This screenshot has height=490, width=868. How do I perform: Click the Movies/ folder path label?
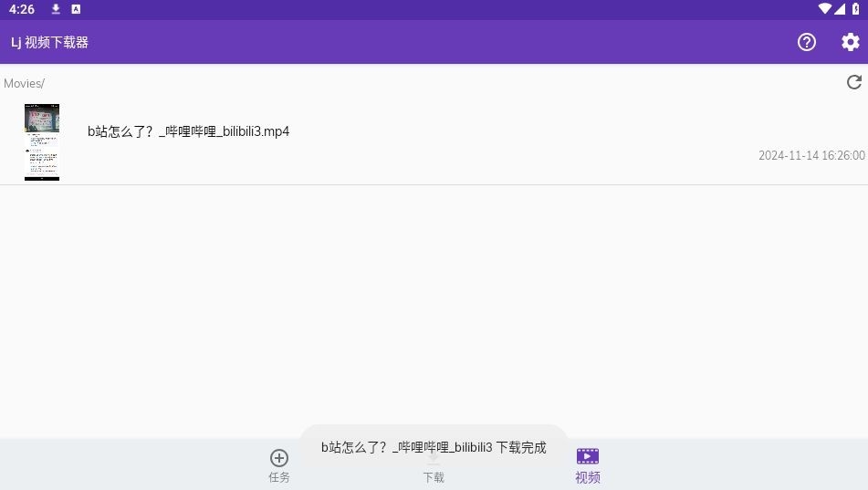[x=24, y=83]
